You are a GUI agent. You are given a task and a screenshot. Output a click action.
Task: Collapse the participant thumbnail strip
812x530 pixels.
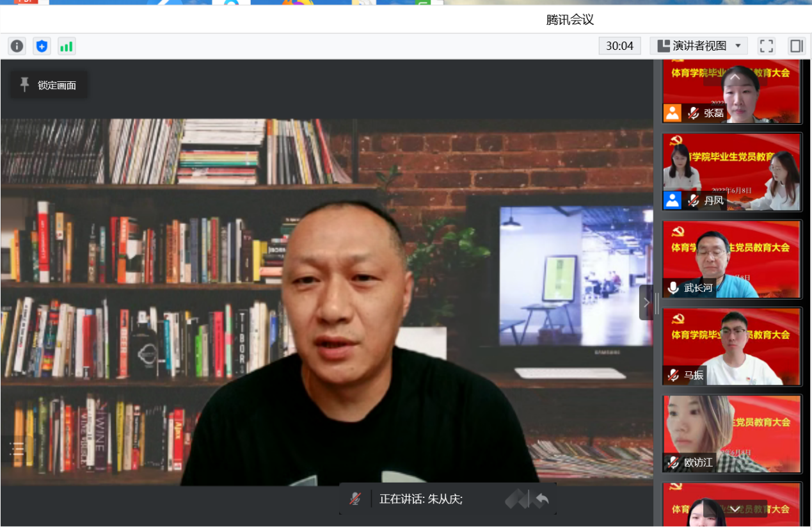coord(646,302)
